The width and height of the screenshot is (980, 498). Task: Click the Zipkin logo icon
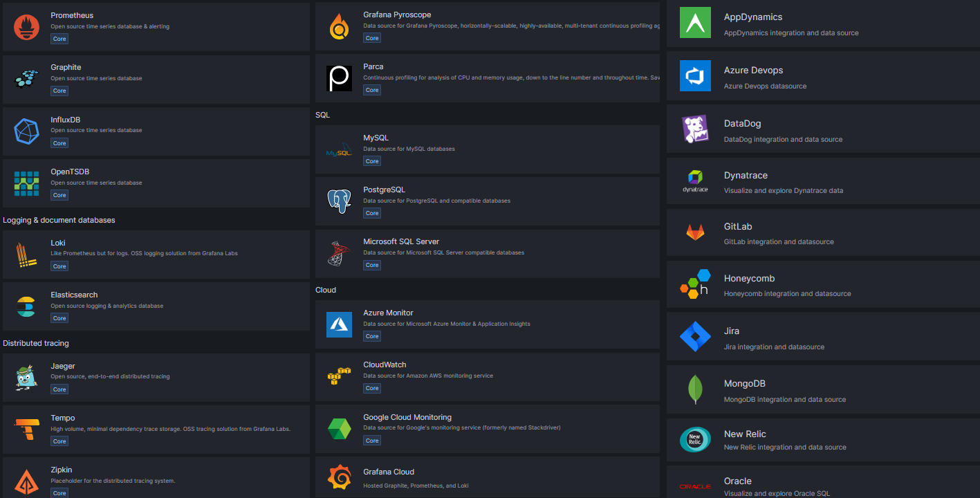(26, 481)
